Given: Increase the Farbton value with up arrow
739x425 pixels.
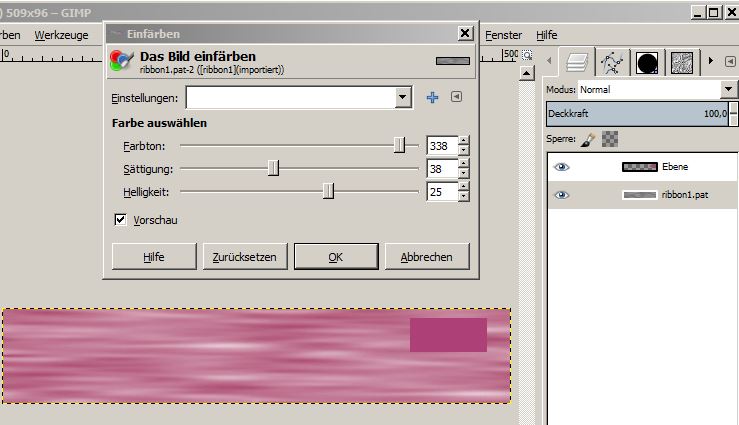Looking at the screenshot, I should click(464, 141).
